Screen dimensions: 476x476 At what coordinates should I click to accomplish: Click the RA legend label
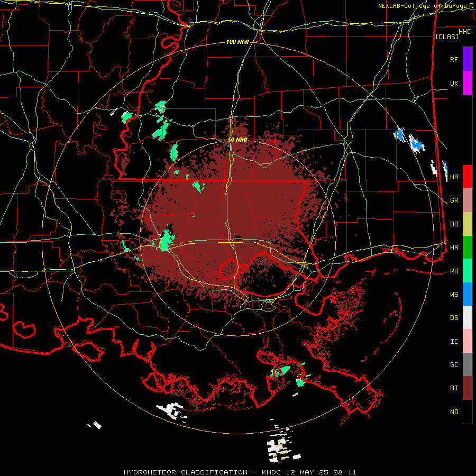tap(454, 271)
